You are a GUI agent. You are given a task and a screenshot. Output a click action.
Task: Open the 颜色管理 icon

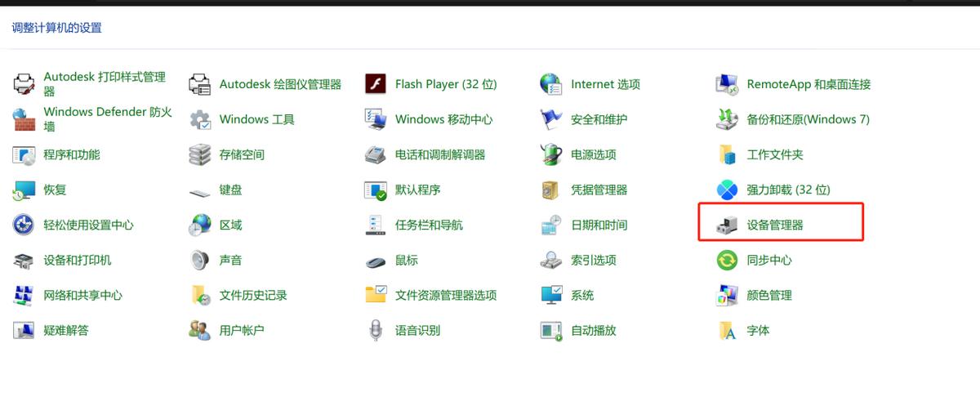[727, 295]
